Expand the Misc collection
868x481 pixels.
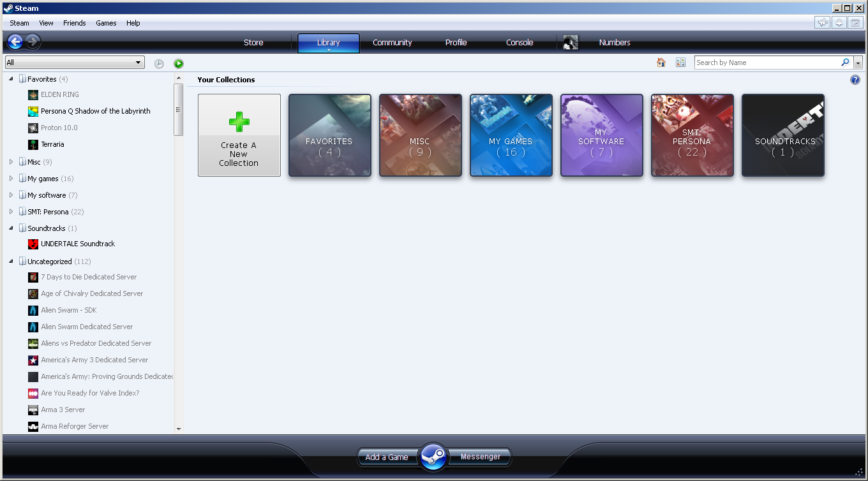click(x=11, y=162)
